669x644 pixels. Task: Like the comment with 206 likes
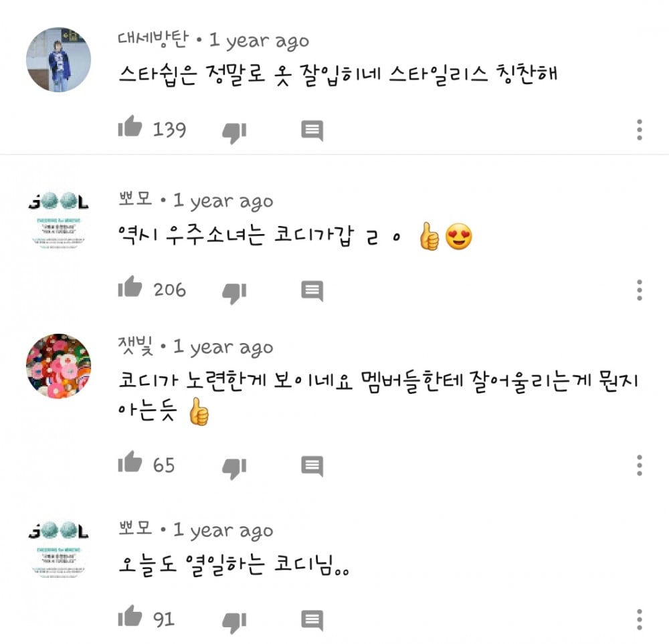[x=130, y=287]
